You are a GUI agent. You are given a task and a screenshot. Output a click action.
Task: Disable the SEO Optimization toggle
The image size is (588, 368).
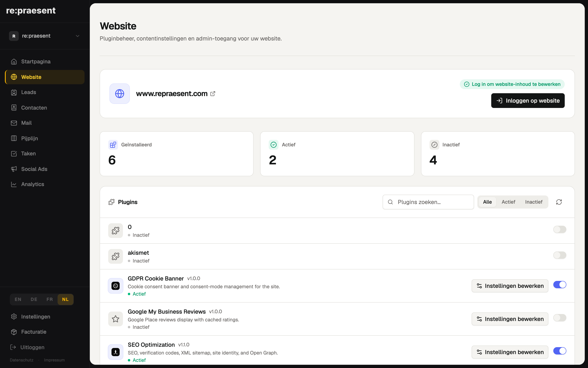(560, 351)
